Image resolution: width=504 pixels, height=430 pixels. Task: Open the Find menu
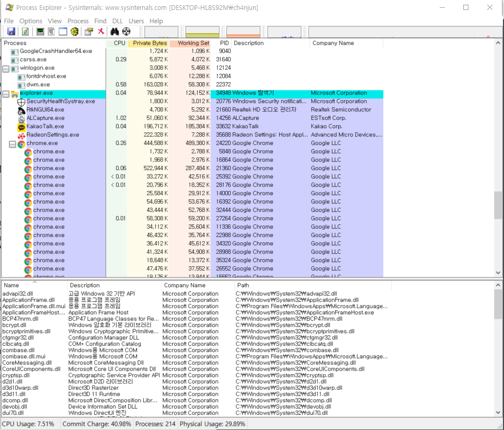point(100,21)
